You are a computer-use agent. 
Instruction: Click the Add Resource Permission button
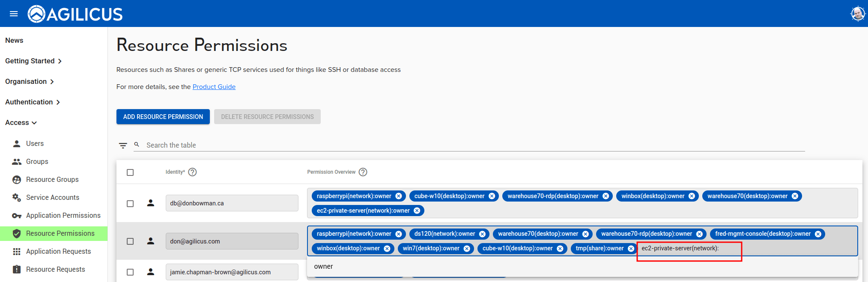pos(163,117)
